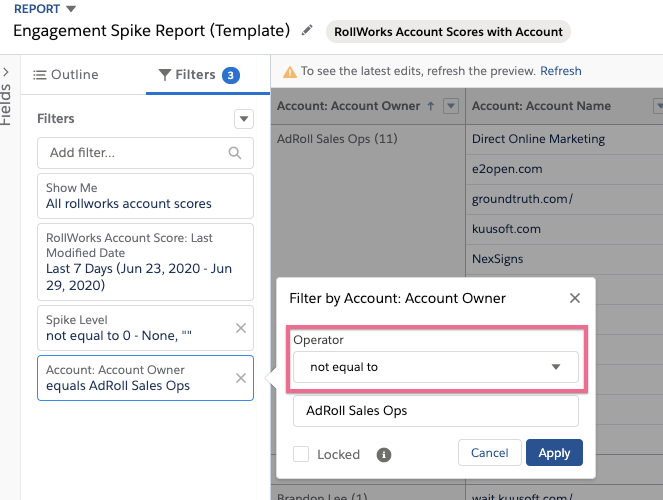Open the Show Me filter card
Image resolution: width=663 pixels, height=500 pixels.
click(x=145, y=196)
